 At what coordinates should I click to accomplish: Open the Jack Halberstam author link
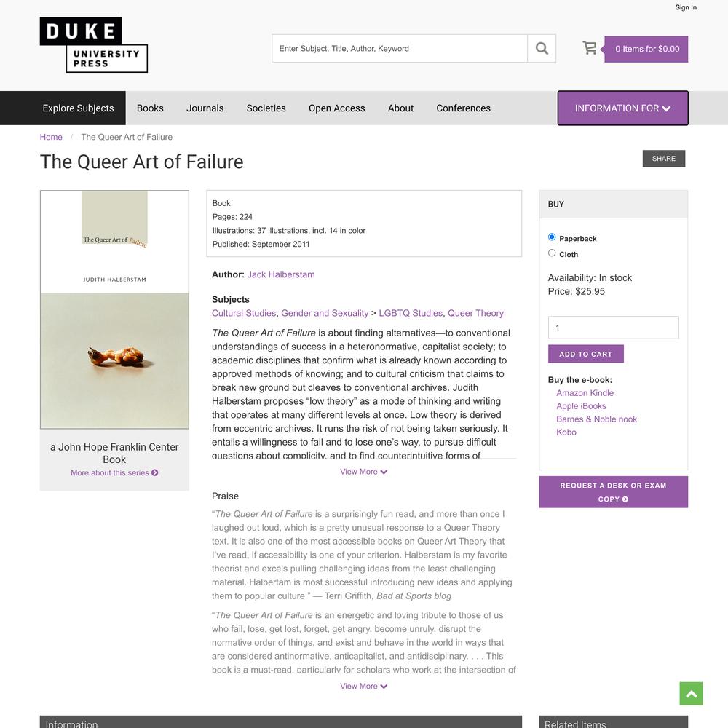(281, 274)
